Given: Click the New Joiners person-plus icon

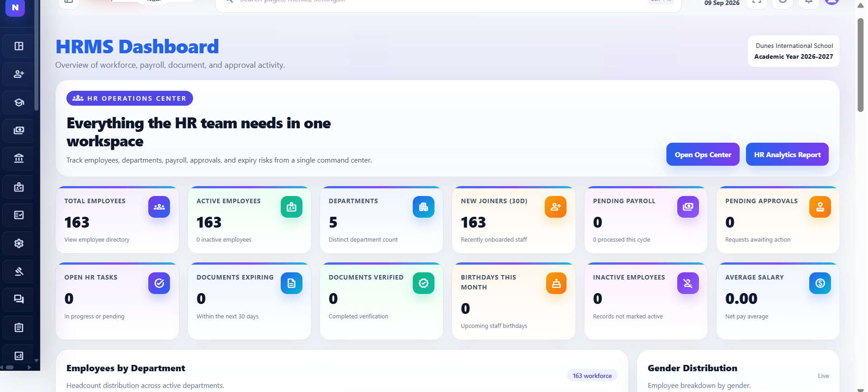Looking at the screenshot, I should click(x=556, y=207).
